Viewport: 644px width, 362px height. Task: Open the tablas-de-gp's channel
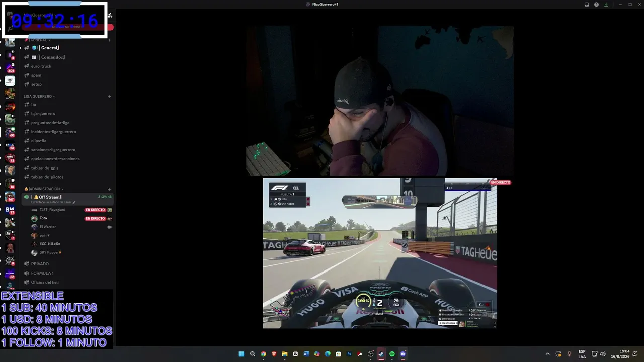click(68, 168)
